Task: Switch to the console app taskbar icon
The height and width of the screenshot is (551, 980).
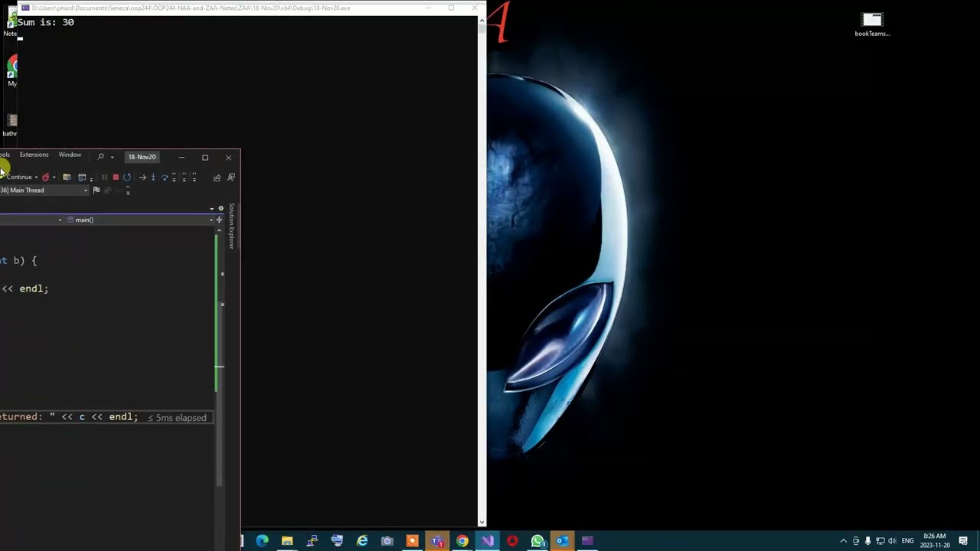Action: pos(587,541)
